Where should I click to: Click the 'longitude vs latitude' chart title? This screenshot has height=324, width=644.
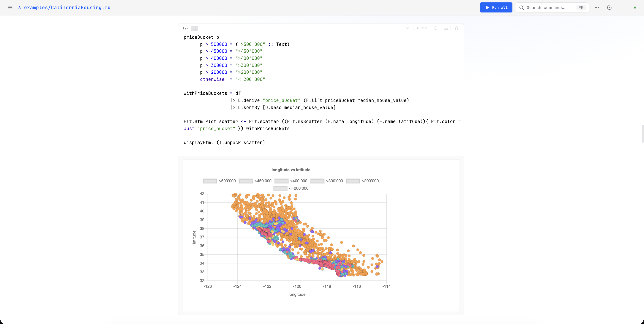tap(291, 170)
